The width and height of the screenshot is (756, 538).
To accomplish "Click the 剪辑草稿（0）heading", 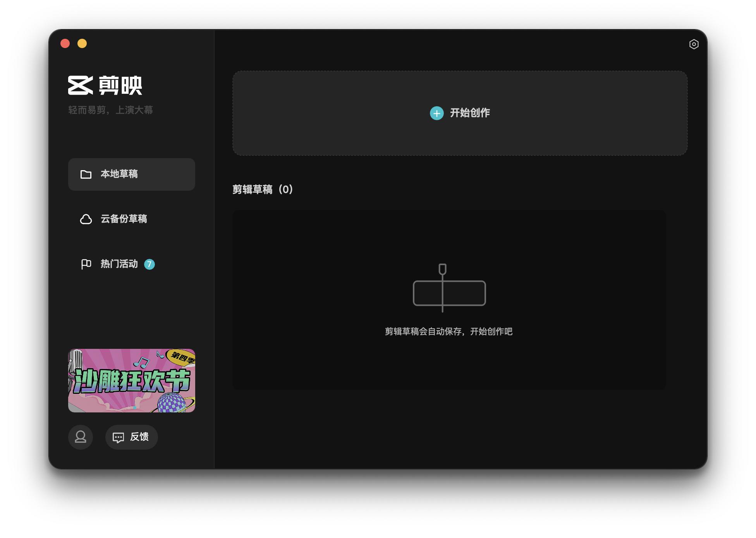I will pos(262,190).
